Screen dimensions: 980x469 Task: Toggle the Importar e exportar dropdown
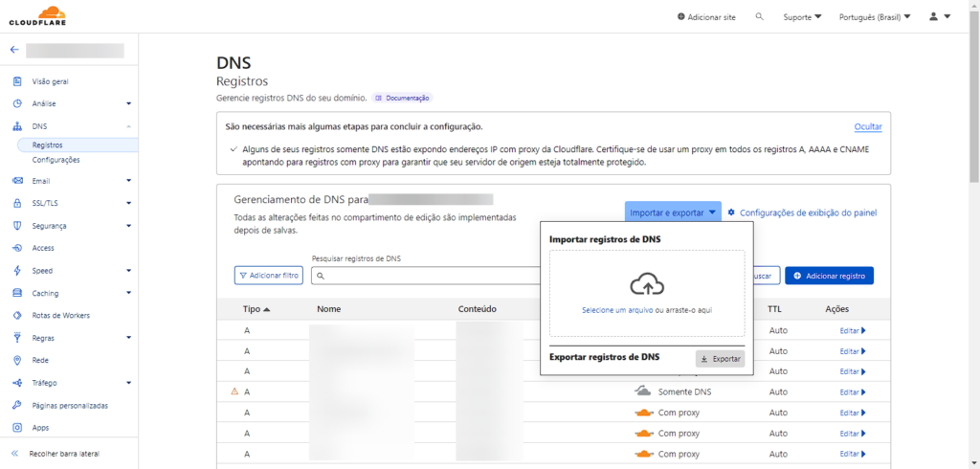(x=673, y=212)
